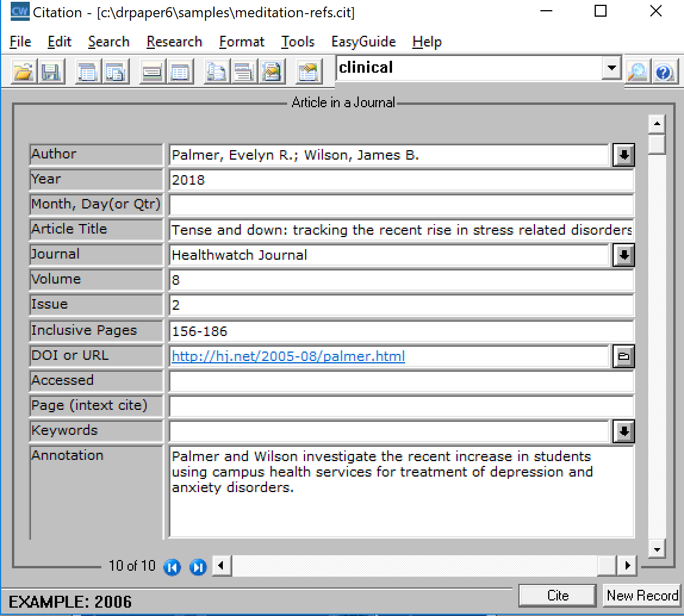Click the floppy disk save icon
Viewport: 684px width, 616px height.
tap(51, 72)
